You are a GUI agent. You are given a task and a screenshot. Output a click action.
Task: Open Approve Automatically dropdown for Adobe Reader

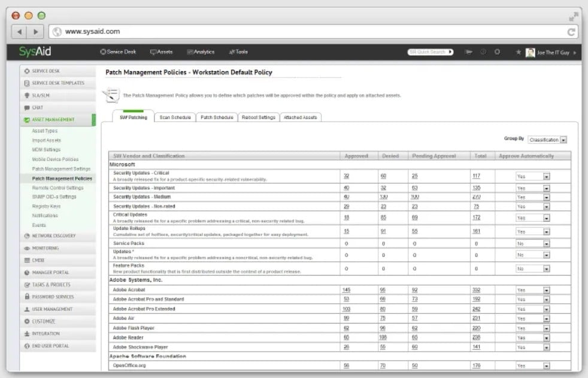point(533,338)
